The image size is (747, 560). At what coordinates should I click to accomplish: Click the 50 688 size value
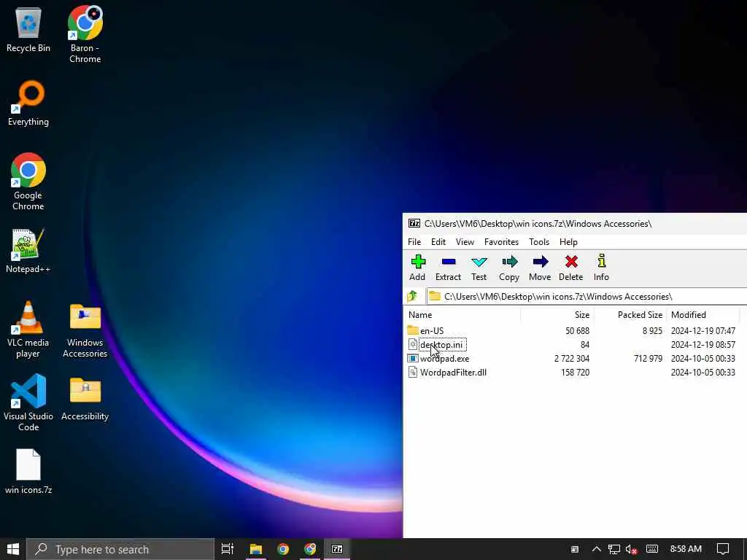[577, 330]
